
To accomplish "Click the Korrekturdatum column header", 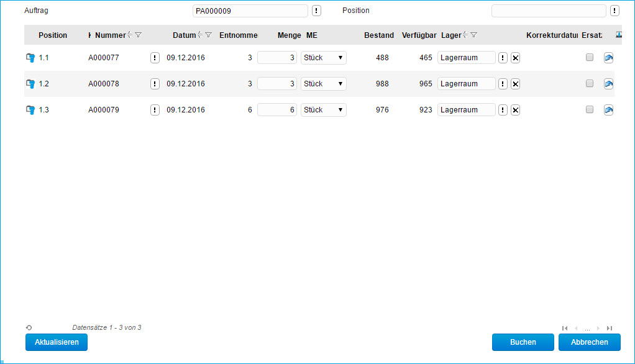I will (x=552, y=35).
